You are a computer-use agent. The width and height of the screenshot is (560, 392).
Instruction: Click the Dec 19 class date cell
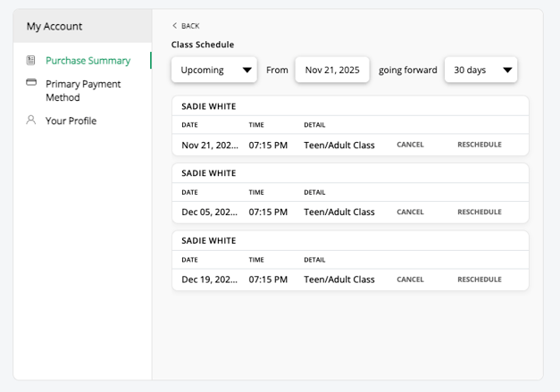[x=210, y=279]
